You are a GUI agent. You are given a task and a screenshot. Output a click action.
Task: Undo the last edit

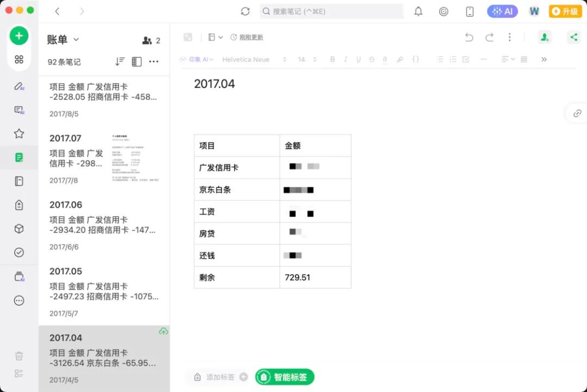pos(469,37)
